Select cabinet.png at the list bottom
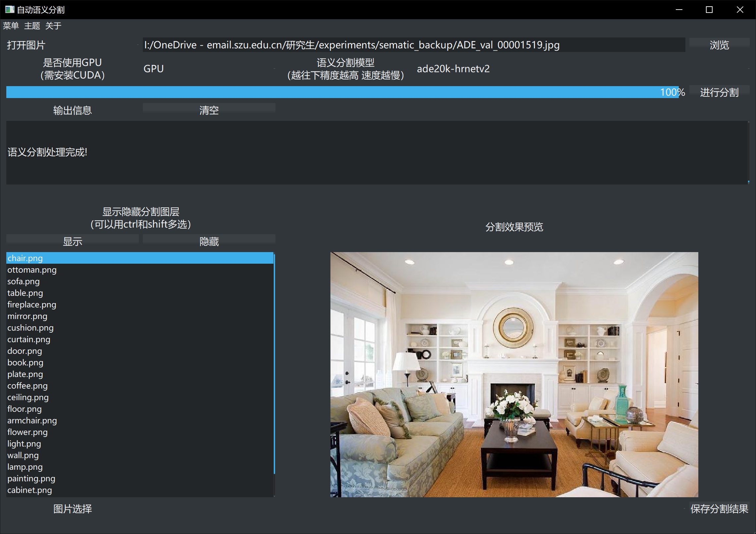The width and height of the screenshot is (756, 534). click(29, 490)
